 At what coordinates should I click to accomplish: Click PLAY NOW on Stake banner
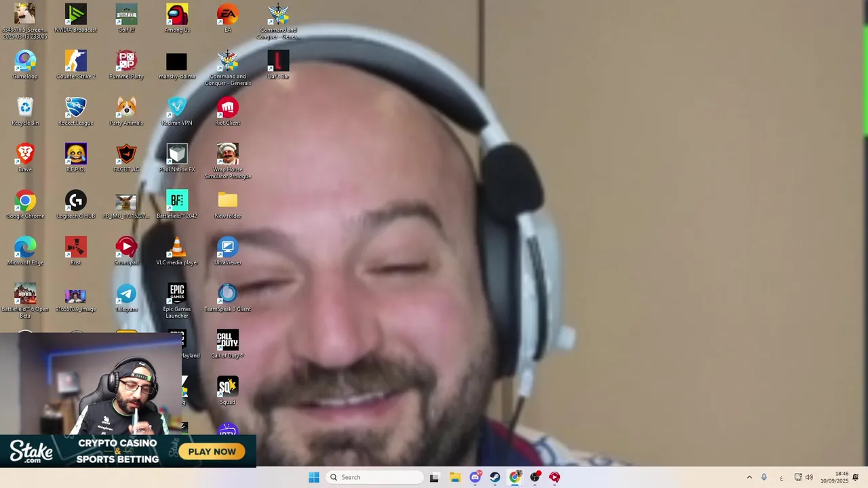click(212, 451)
